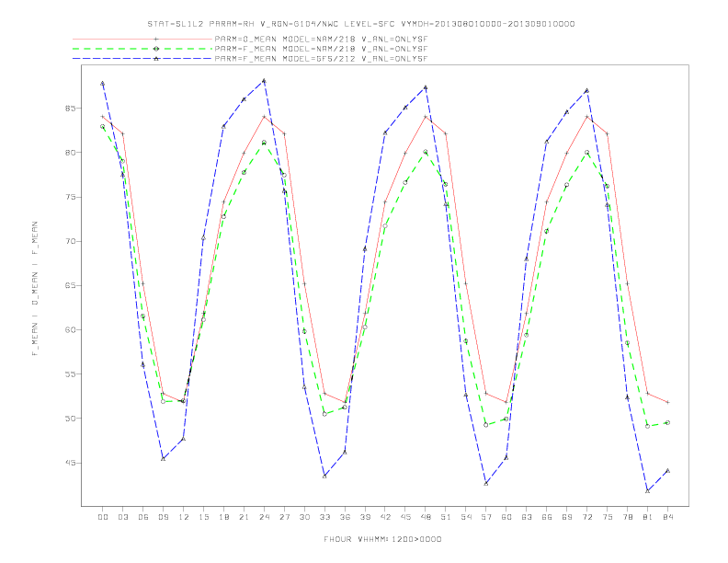
Task: Click x-axis forecast hour label 54
Action: pos(466,517)
